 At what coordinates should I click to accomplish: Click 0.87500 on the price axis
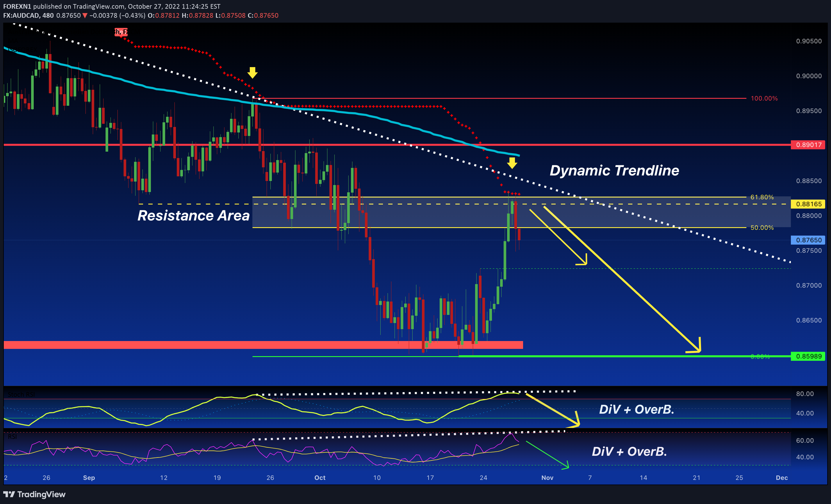809,250
